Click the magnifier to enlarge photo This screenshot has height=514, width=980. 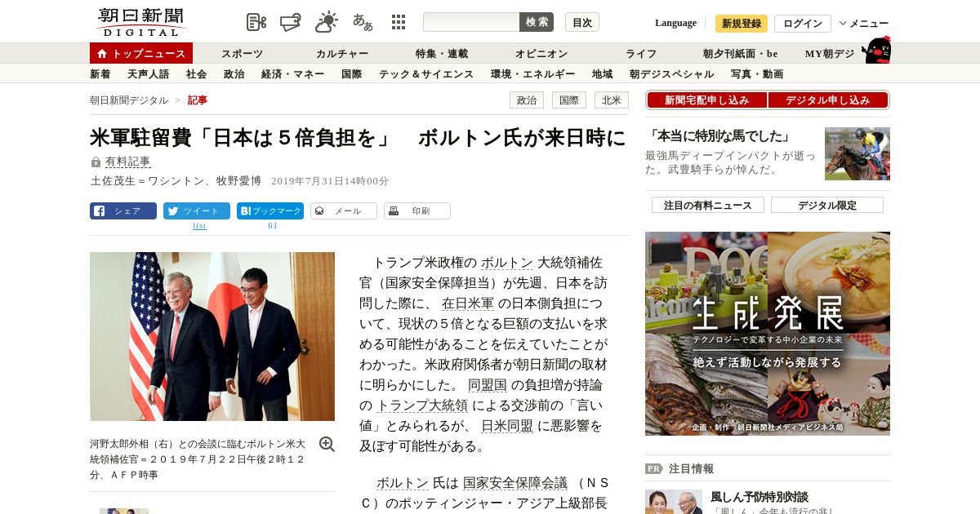pyautogui.click(x=327, y=444)
